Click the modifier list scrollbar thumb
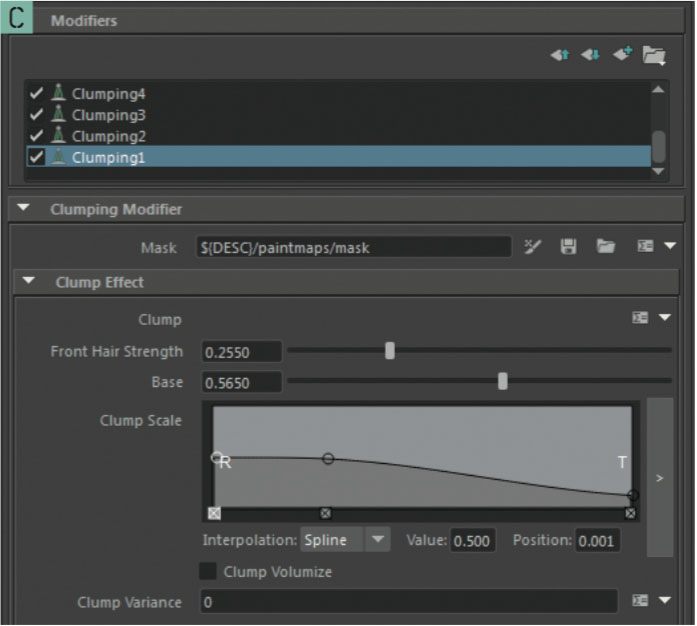Viewport: 697px width, 626px height. [x=658, y=147]
